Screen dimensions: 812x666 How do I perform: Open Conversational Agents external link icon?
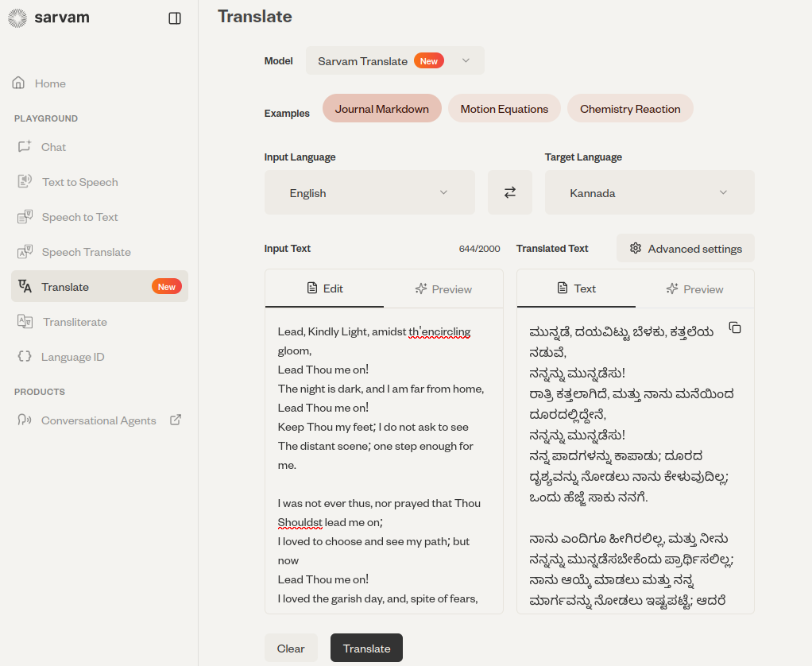(x=176, y=420)
